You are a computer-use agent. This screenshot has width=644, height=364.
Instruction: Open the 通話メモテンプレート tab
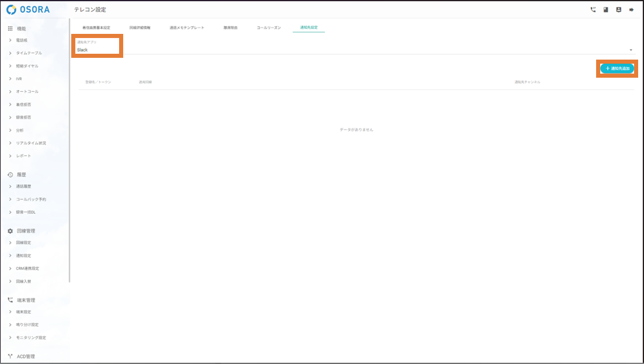click(x=187, y=28)
